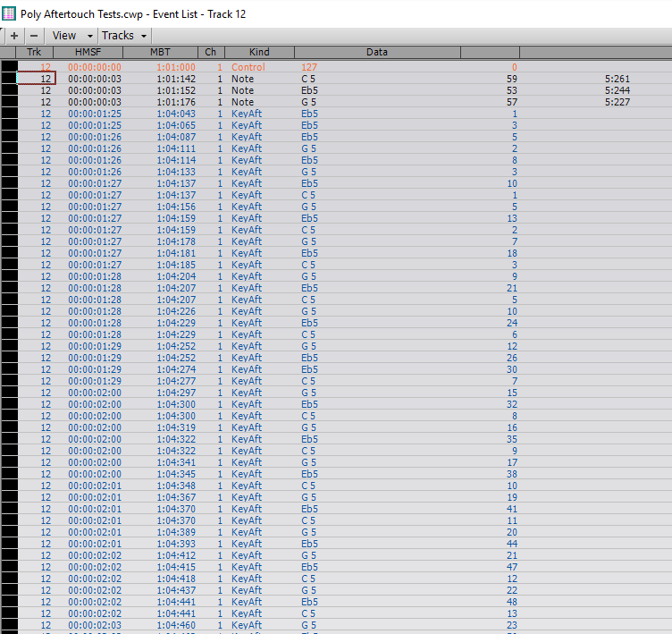672x634 pixels.
Task: Click the Trk column header
Action: (34, 53)
